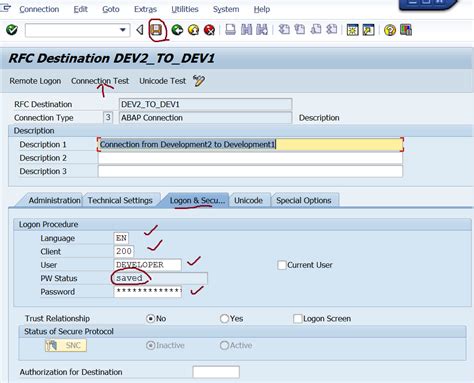Click the "Trust Relationship" label
The width and height of the screenshot is (474, 383).
[x=57, y=319]
